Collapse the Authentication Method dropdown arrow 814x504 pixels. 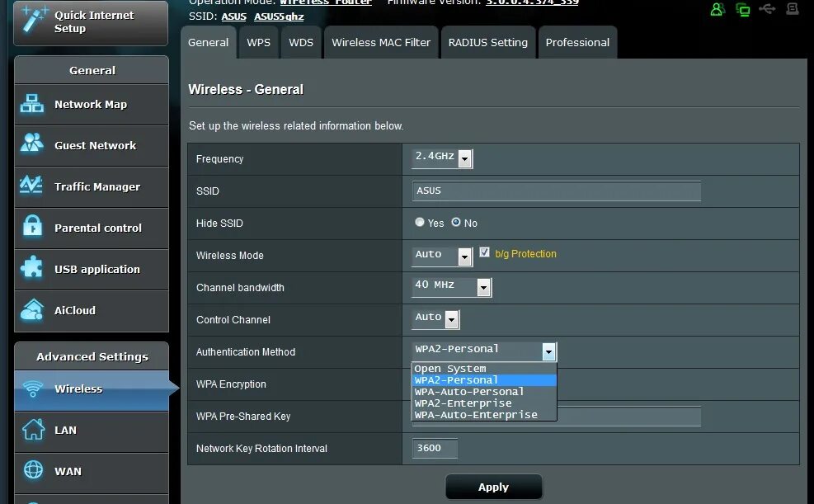pyautogui.click(x=548, y=352)
